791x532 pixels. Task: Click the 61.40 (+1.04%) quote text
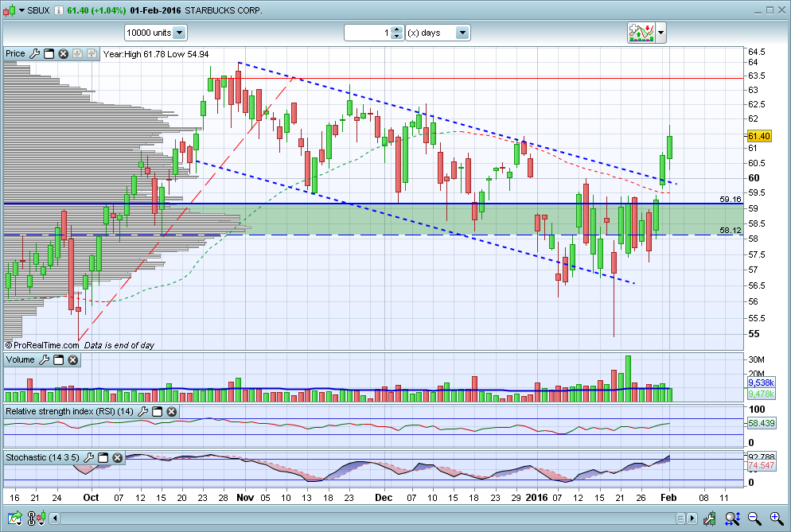click(x=96, y=10)
